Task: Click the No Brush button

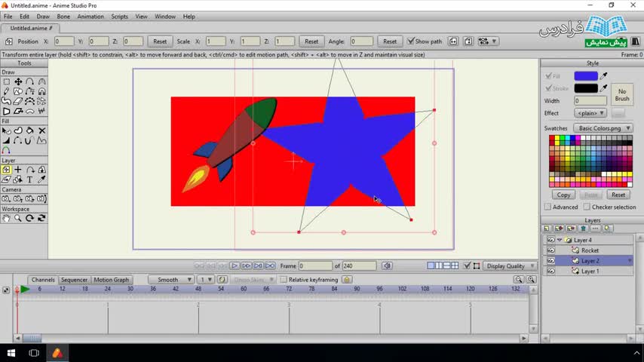Action: click(622, 95)
